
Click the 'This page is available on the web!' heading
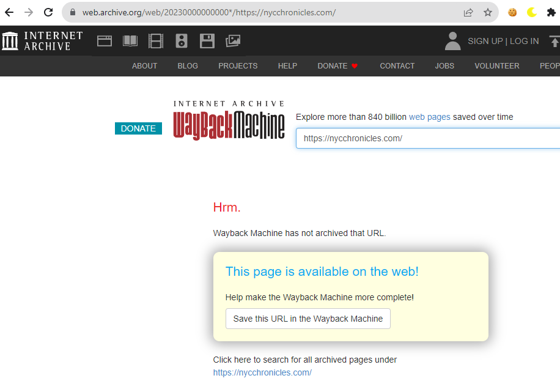click(x=322, y=272)
